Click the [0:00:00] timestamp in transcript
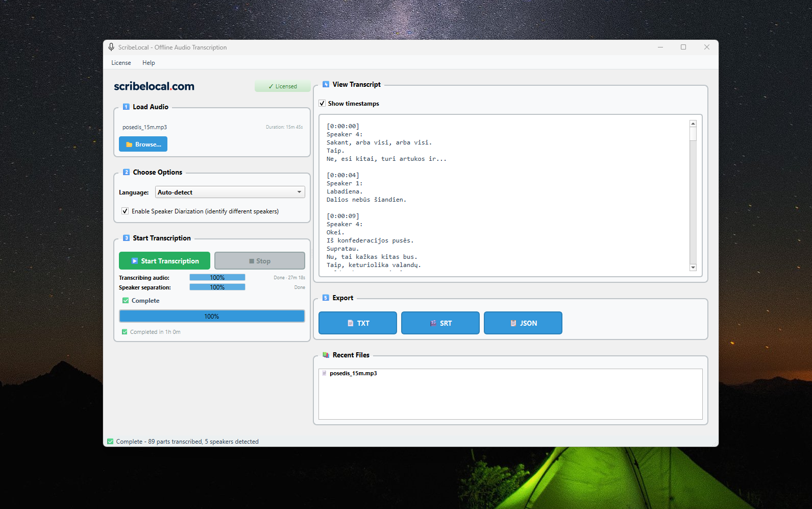This screenshot has height=509, width=812. coord(343,126)
